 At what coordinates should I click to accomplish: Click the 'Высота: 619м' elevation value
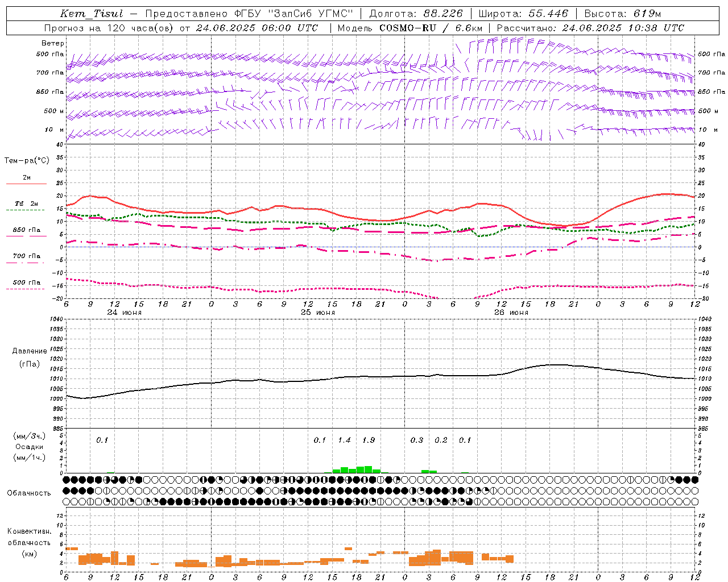tap(623, 14)
